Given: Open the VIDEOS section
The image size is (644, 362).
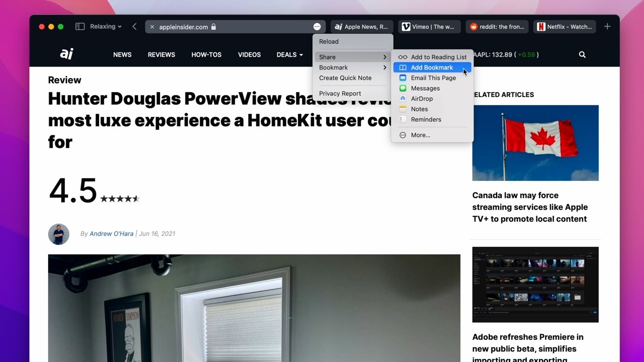Looking at the screenshot, I should [x=249, y=54].
